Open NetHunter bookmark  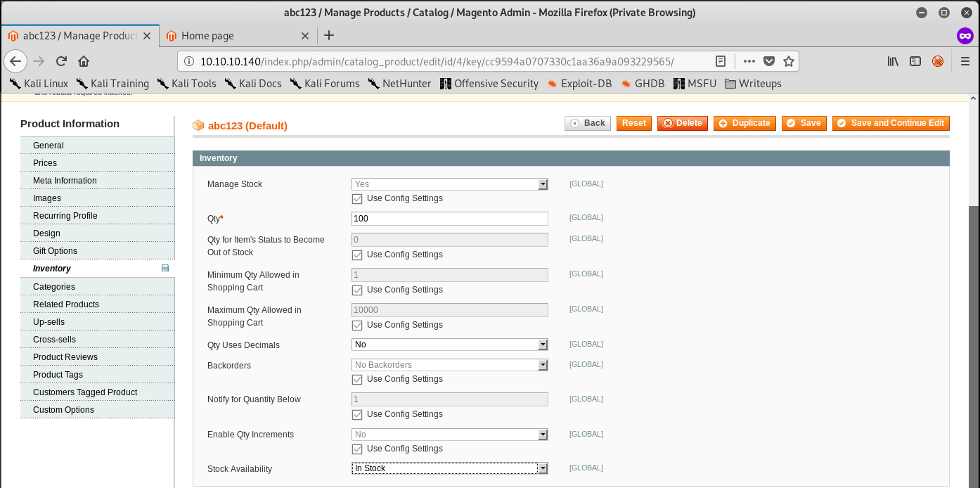click(399, 83)
